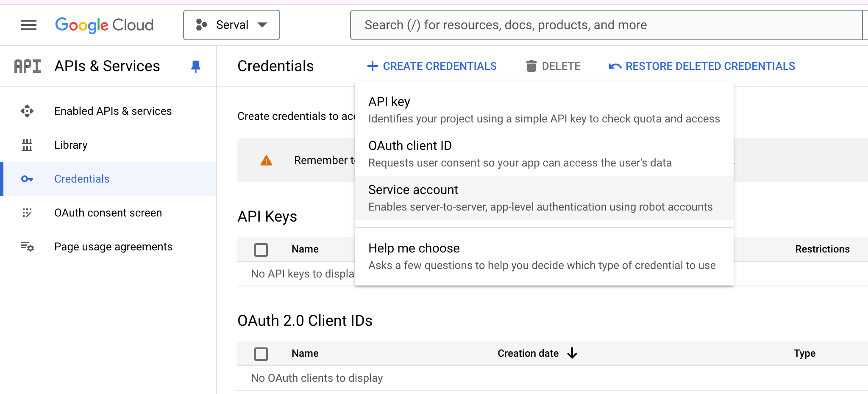This screenshot has height=394, width=868.
Task: Click the OAuth 2.0 Client IDs heading
Action: click(305, 321)
